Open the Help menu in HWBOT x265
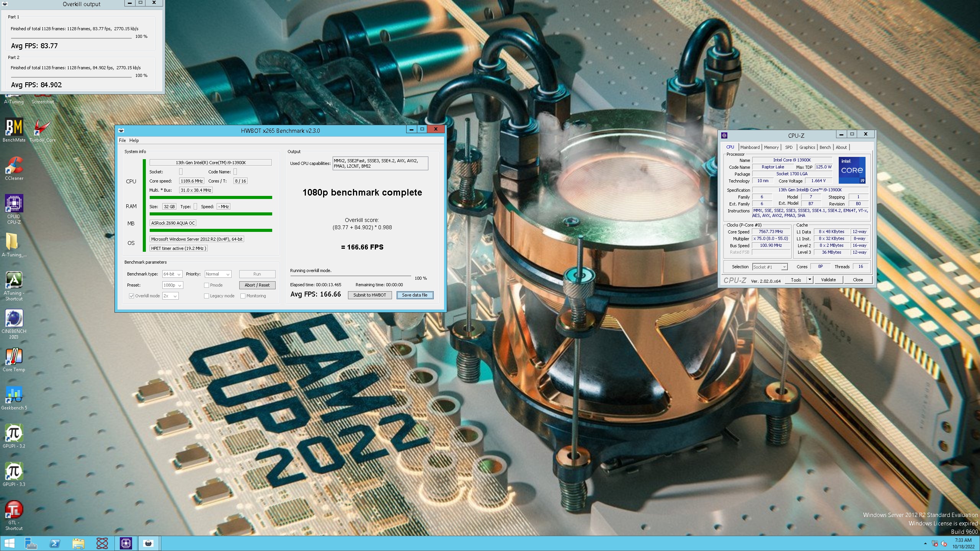Screen dimensions: 980x551 (134, 140)
